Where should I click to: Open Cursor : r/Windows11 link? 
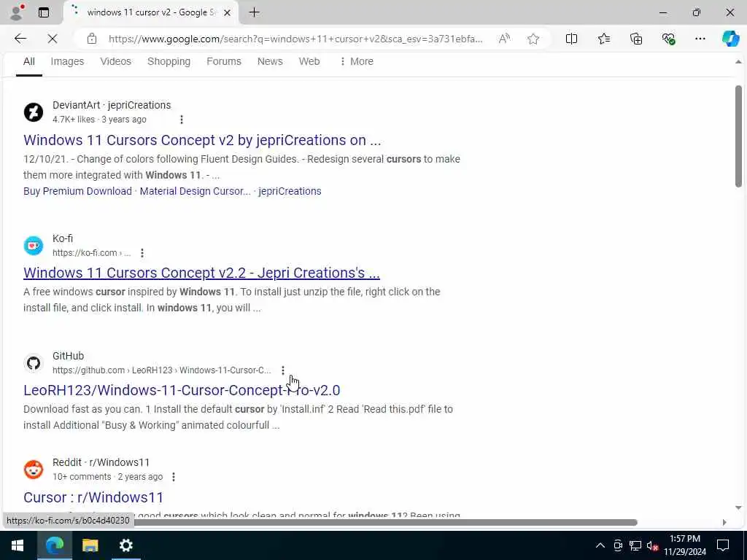93,497
